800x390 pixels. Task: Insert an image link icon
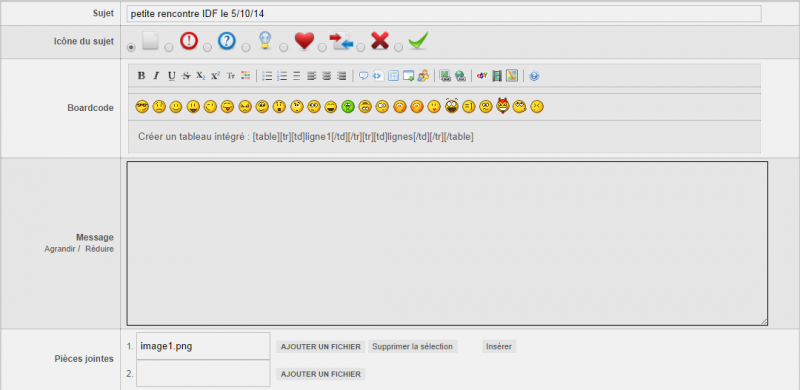445,76
